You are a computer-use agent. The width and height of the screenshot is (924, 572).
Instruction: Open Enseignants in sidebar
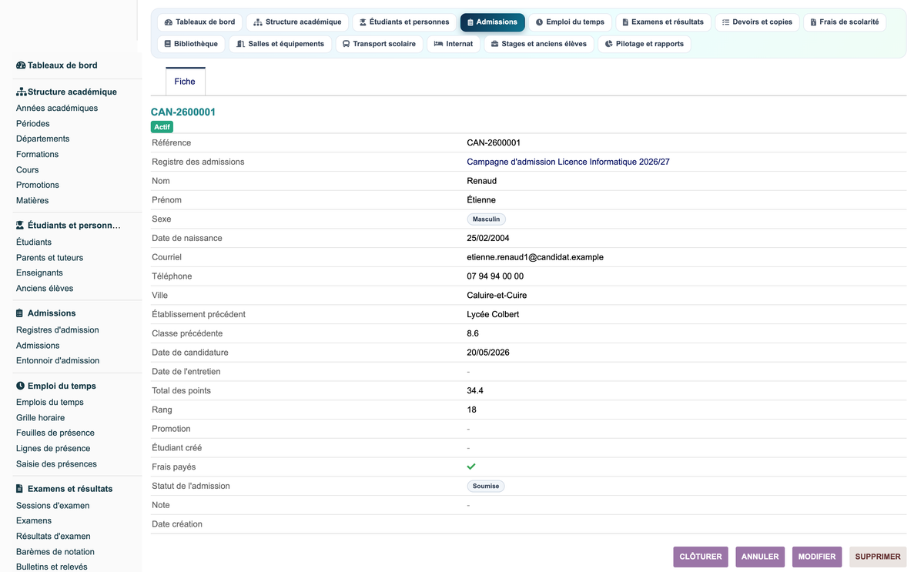40,273
